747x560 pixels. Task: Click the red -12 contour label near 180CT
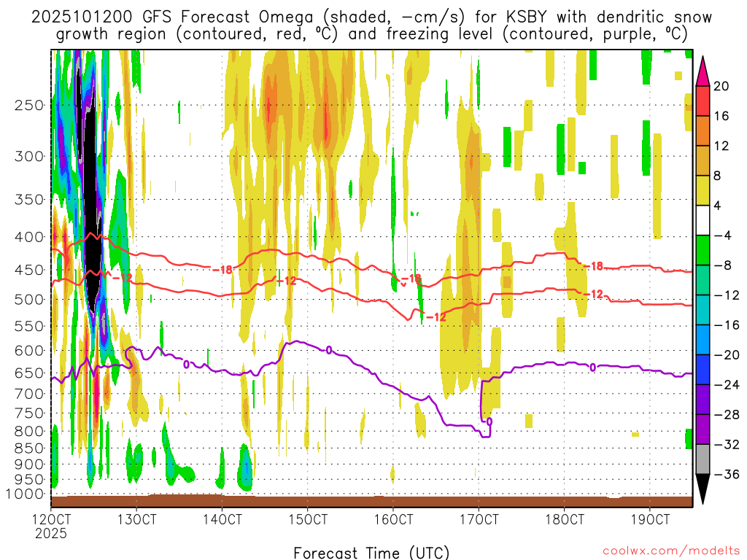pos(593,295)
